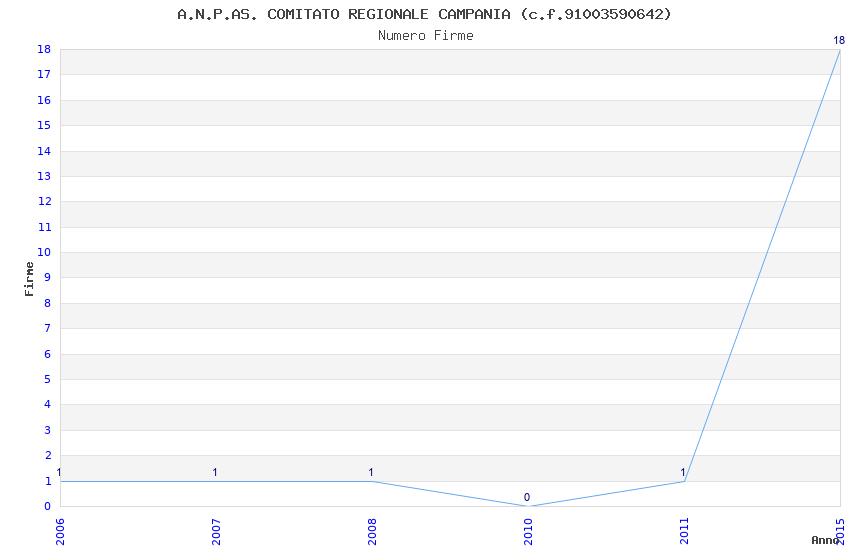Click y-axis tick value 14

pyautogui.click(x=44, y=151)
